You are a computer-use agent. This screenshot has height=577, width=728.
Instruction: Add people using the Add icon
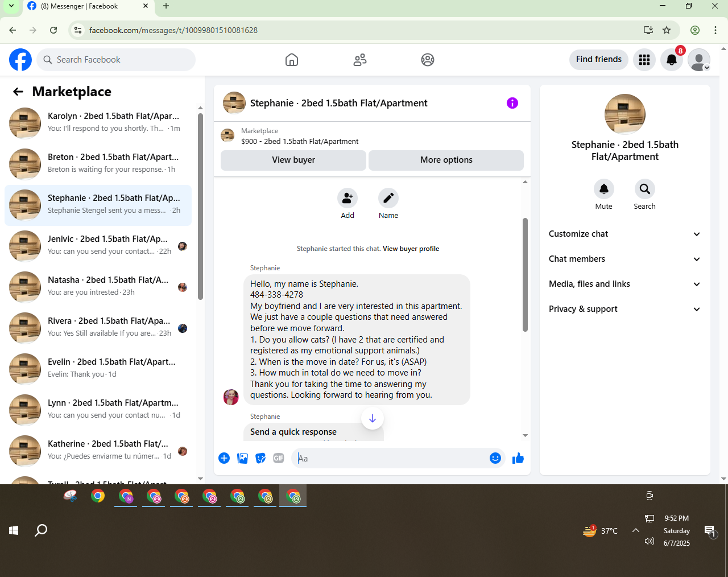[x=348, y=198]
